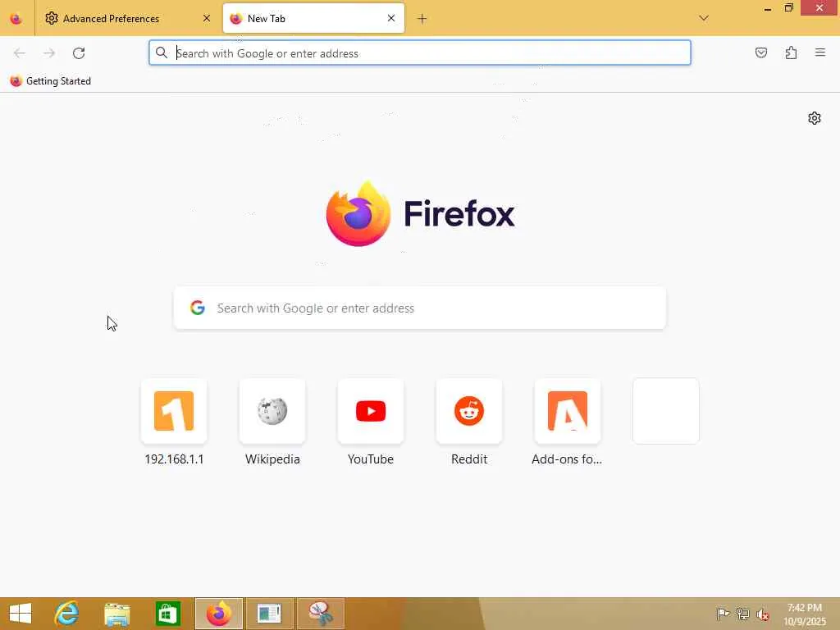The height and width of the screenshot is (630, 840).
Task: Switch to the Advanced Preferences tab
Action: (x=127, y=18)
